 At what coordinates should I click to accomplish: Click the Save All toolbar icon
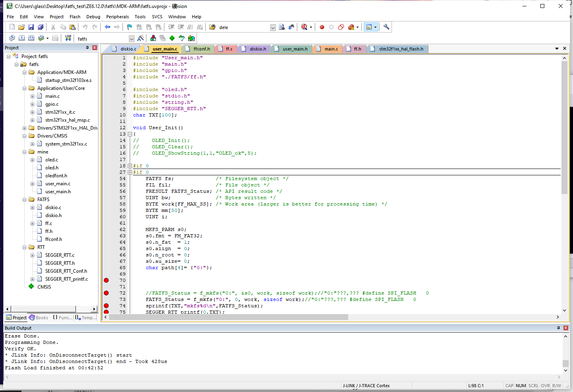pos(41,27)
